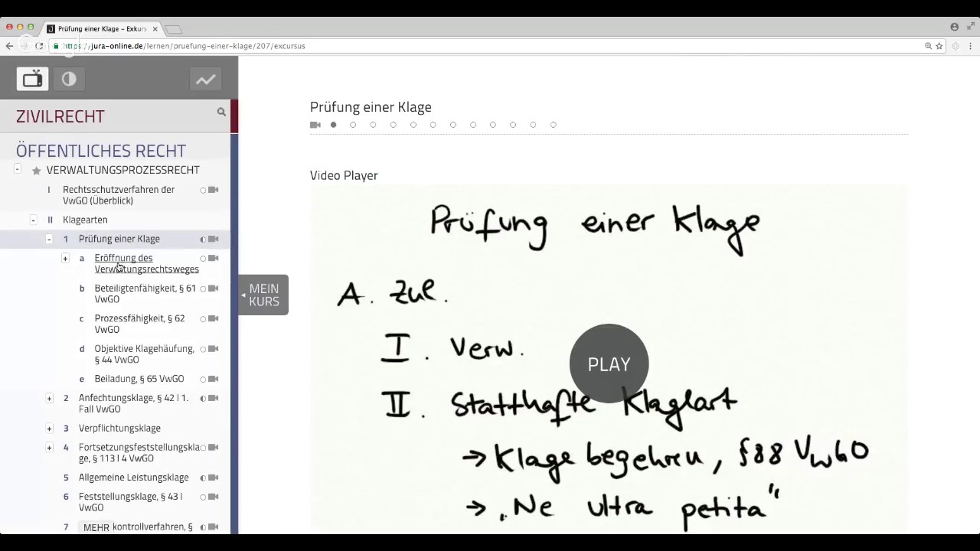Bookmark page with the address bar star

point(939,46)
